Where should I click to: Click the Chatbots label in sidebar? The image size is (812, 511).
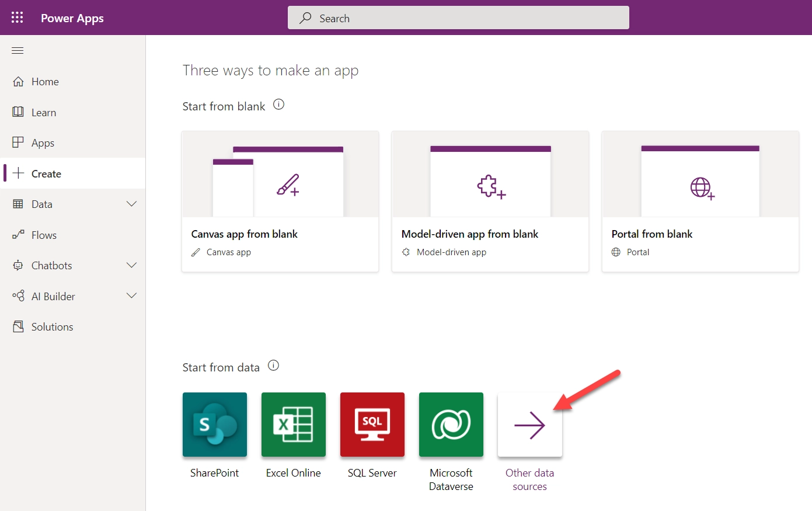[x=52, y=266]
